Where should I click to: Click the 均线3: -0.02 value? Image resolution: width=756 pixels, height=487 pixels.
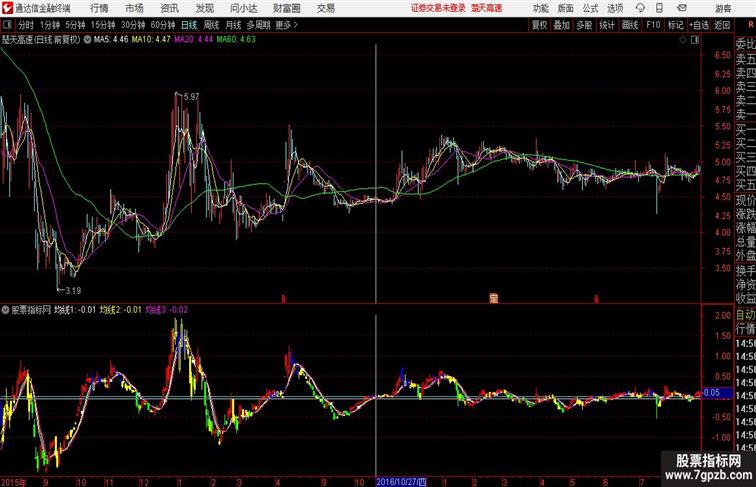(x=166, y=310)
